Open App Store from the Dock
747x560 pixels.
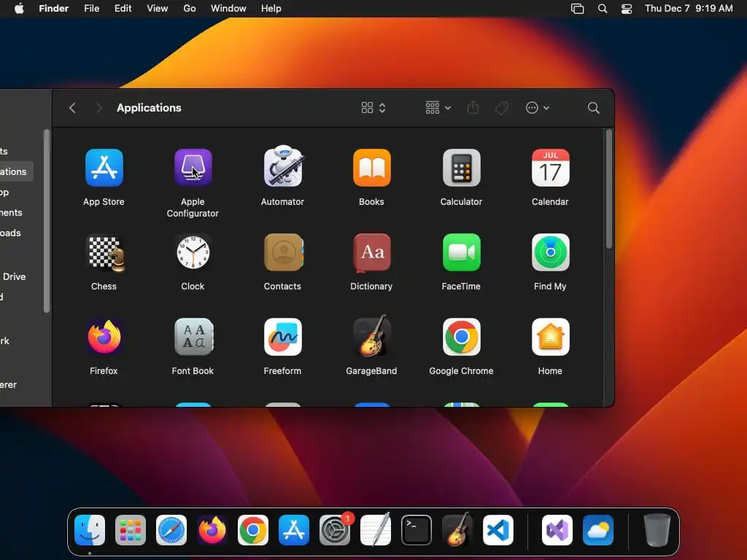click(x=294, y=530)
